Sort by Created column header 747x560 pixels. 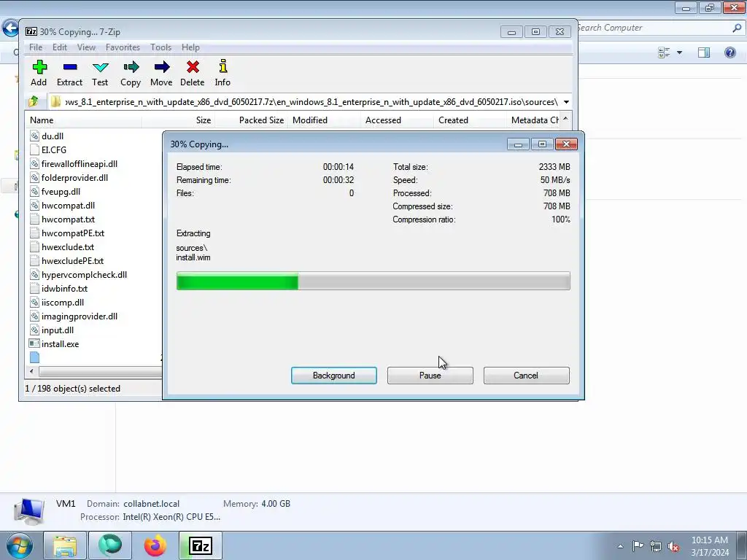point(471,120)
